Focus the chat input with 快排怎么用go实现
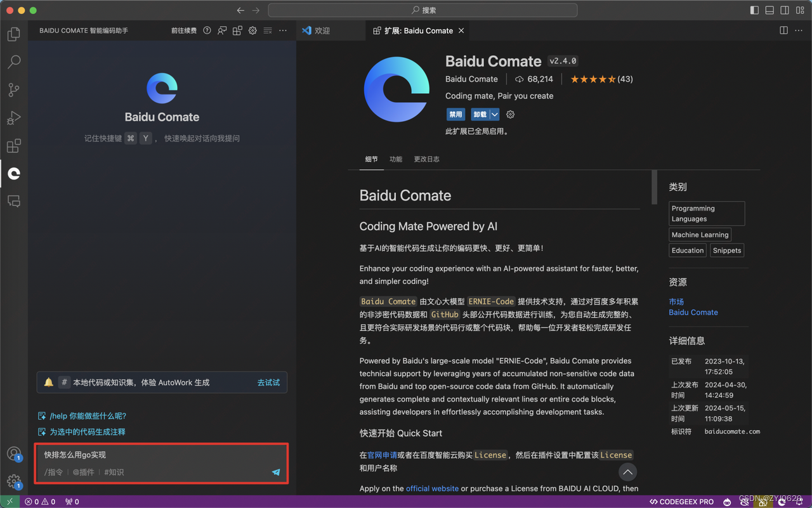The image size is (812, 508). pyautogui.click(x=161, y=455)
